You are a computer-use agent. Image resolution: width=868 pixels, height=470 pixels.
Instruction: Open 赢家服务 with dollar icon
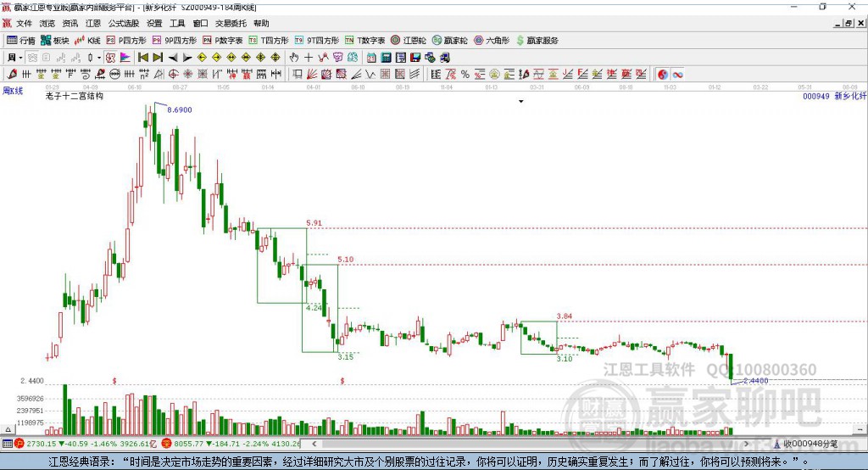pyautogui.click(x=537, y=41)
